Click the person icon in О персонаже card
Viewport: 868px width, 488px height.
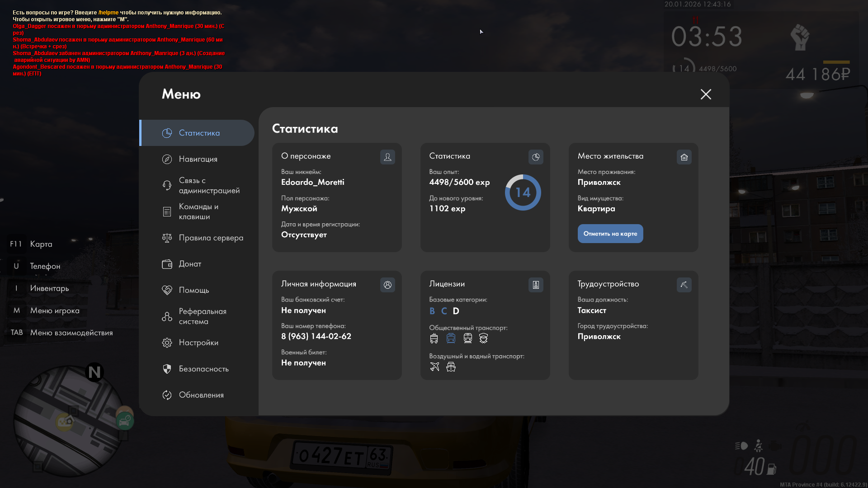pyautogui.click(x=387, y=157)
